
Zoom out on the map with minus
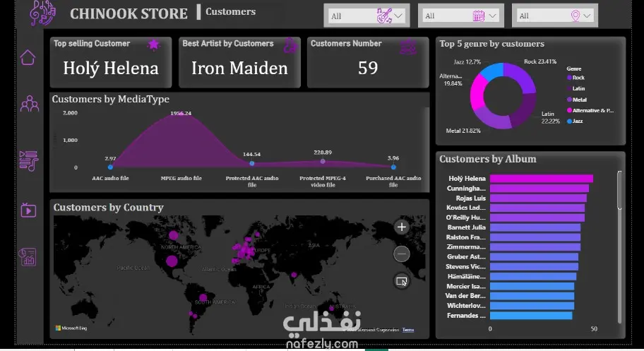[402, 254]
